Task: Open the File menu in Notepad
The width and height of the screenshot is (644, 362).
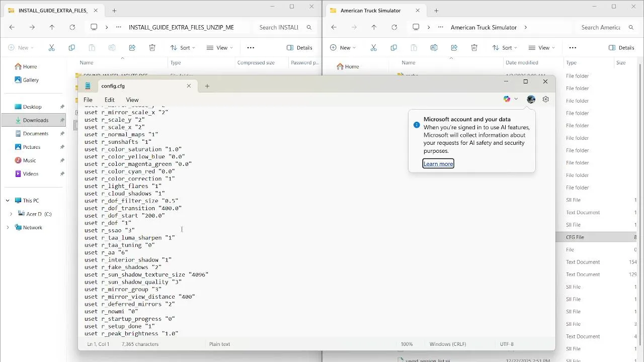Action: coord(88,100)
